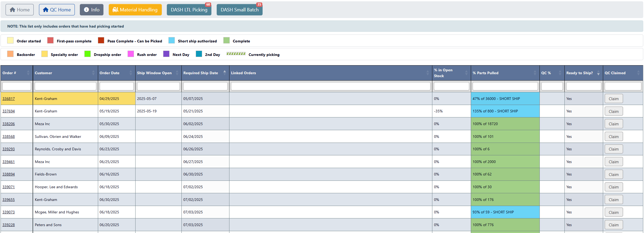Image resolution: width=644 pixels, height=233 pixels.
Task: Click the Pass Complete legend swatch
Action: click(101, 41)
